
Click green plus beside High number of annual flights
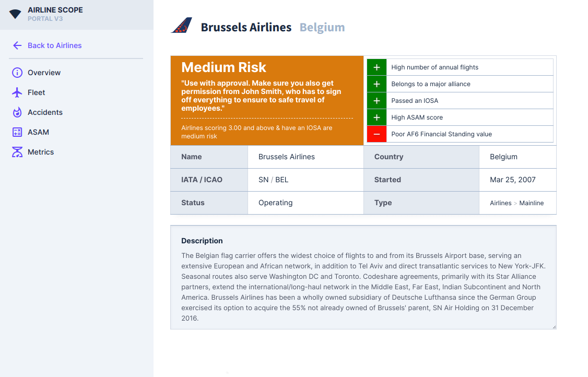click(x=377, y=67)
